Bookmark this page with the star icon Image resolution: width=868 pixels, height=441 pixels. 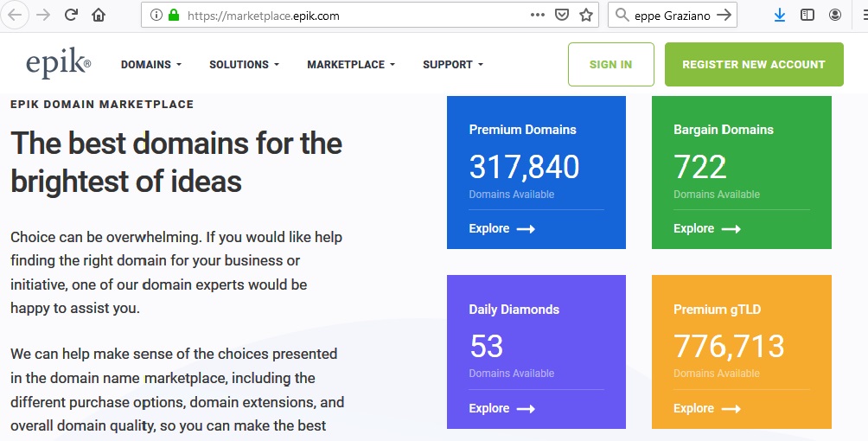[586, 15]
